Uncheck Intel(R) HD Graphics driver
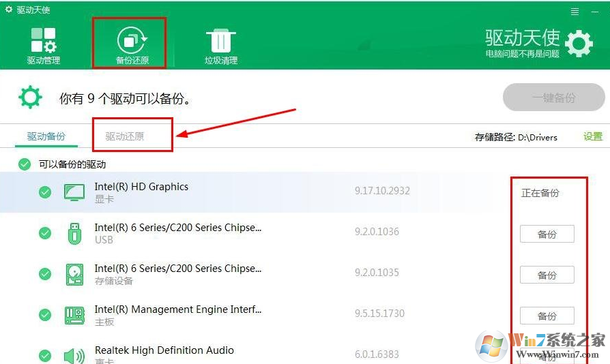The image size is (610, 364). pyautogui.click(x=45, y=192)
